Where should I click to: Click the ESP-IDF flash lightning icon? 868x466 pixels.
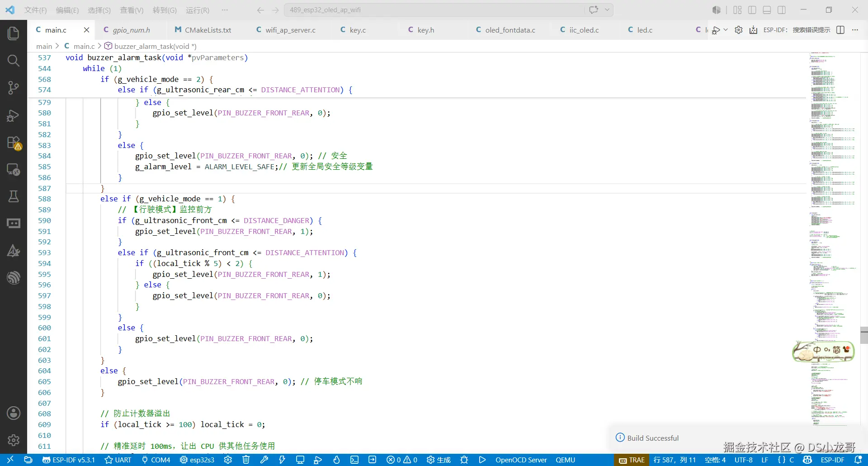pos(282,460)
